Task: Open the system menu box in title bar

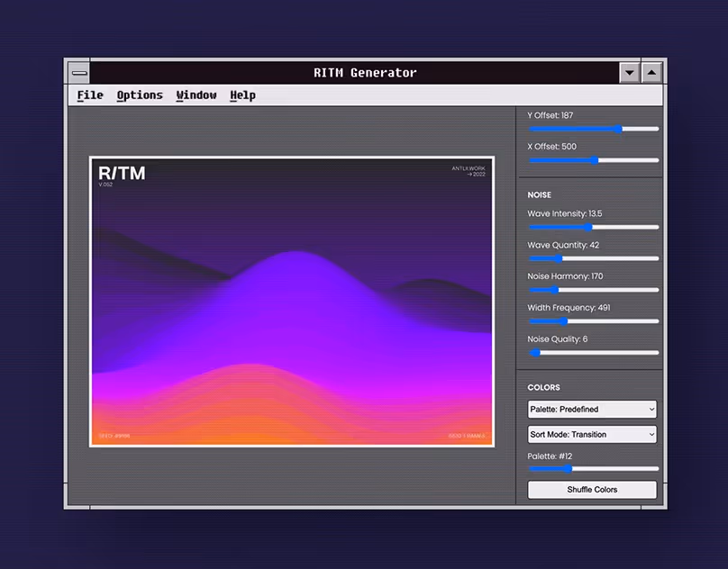Action: [79, 73]
